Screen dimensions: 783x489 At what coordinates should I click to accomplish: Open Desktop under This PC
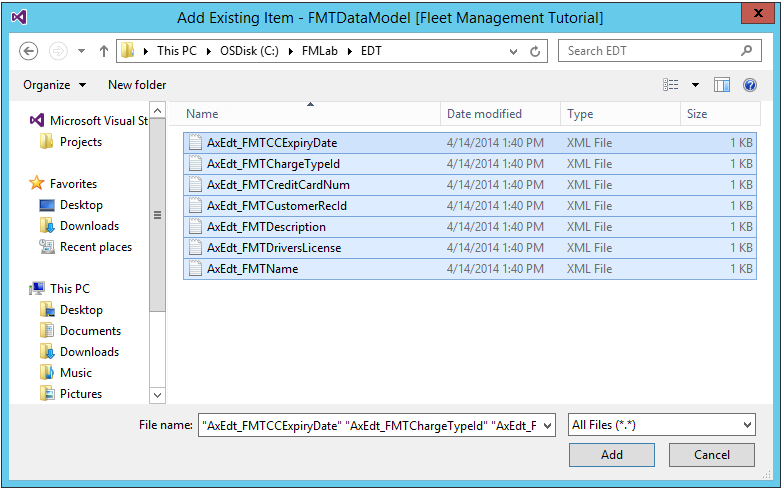[x=71, y=310]
